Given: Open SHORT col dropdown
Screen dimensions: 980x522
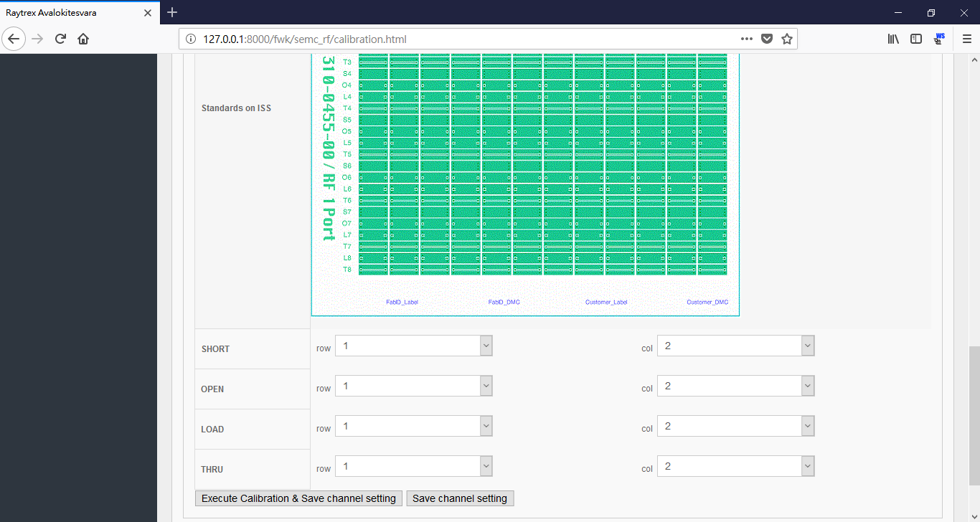Looking at the screenshot, I should [x=735, y=346].
